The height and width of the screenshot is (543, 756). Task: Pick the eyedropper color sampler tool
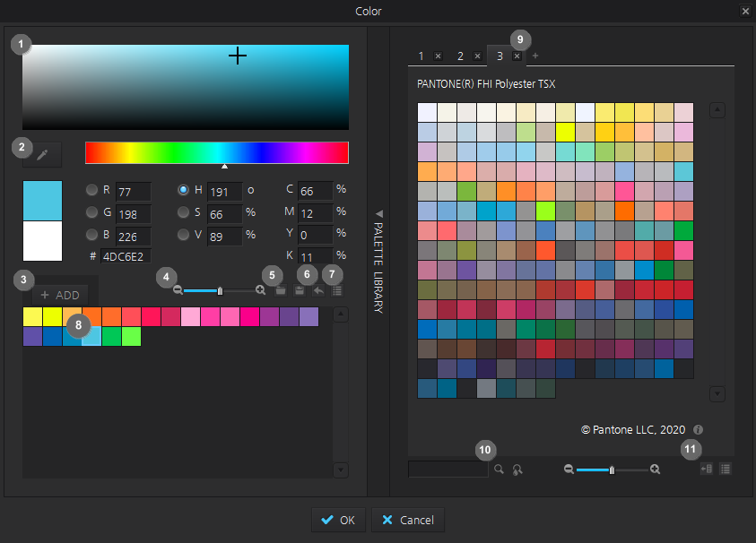tap(42, 155)
